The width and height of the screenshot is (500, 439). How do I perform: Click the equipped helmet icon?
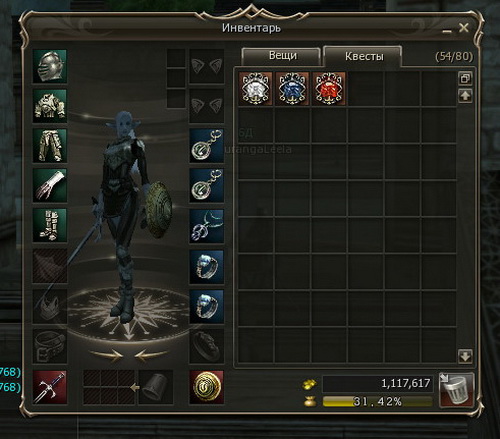pos(50,66)
